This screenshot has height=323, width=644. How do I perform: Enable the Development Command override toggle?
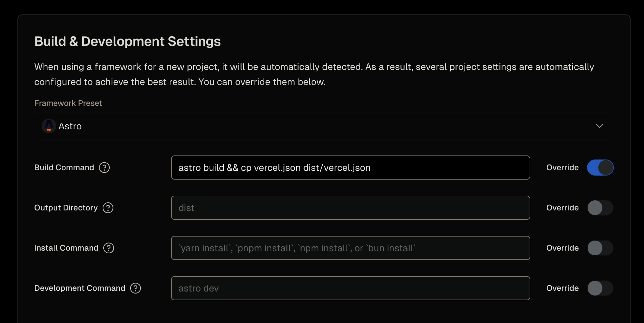(x=600, y=288)
